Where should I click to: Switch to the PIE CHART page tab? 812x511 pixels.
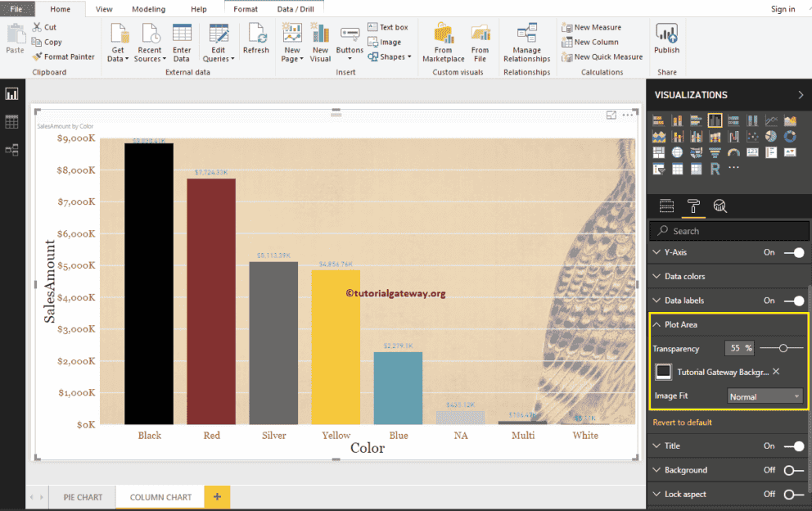[83, 497]
